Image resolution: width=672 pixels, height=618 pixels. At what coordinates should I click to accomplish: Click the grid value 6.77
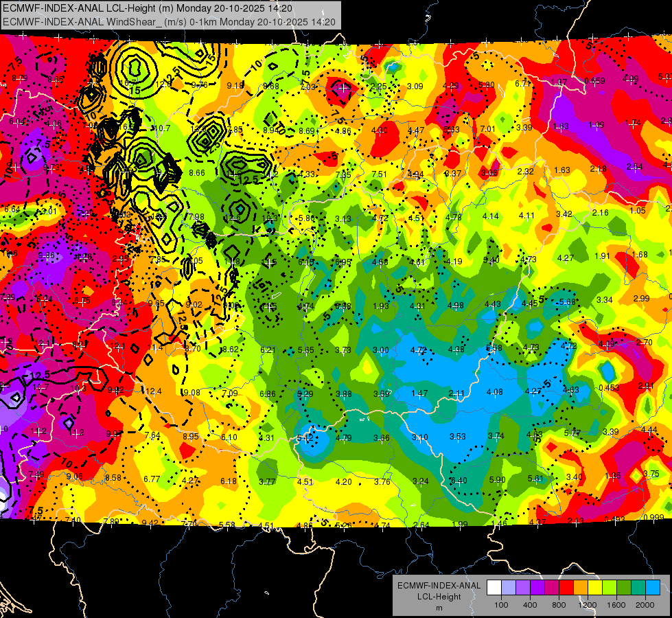click(152, 479)
